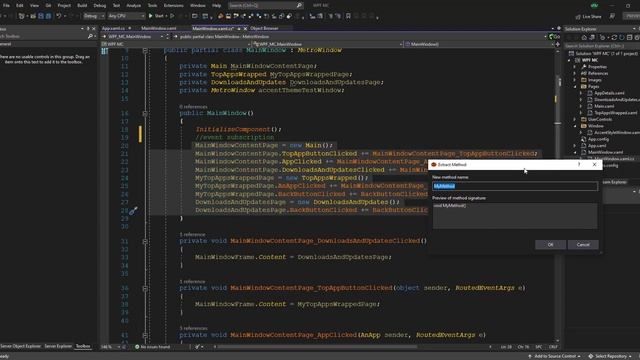The height and width of the screenshot is (360, 640).
Task: Switch to App.xaml.cs tab
Action: (x=113, y=28)
